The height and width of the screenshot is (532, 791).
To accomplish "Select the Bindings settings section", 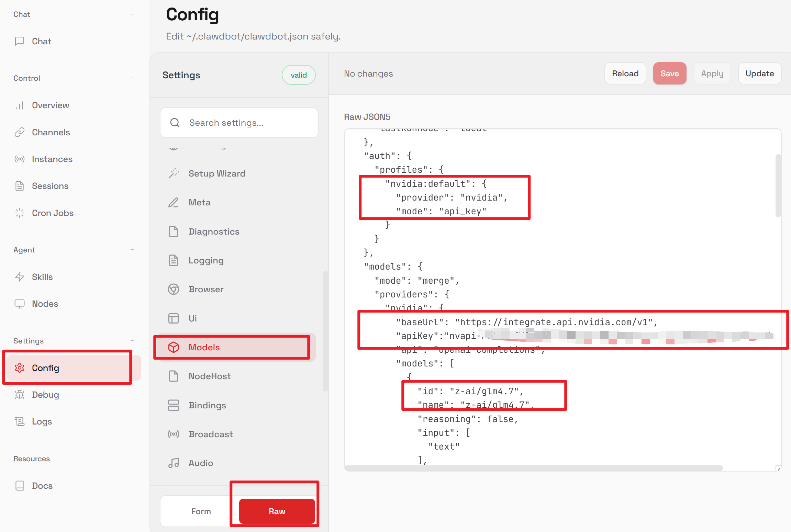I will click(235, 405).
